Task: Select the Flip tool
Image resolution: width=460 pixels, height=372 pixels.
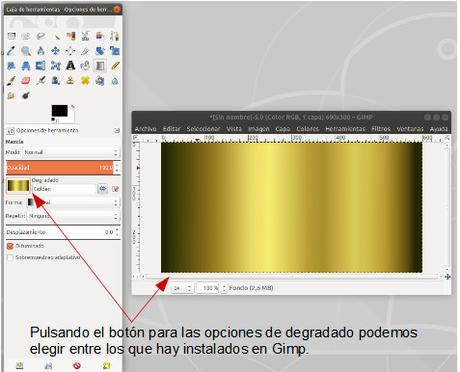Action: click(41, 66)
